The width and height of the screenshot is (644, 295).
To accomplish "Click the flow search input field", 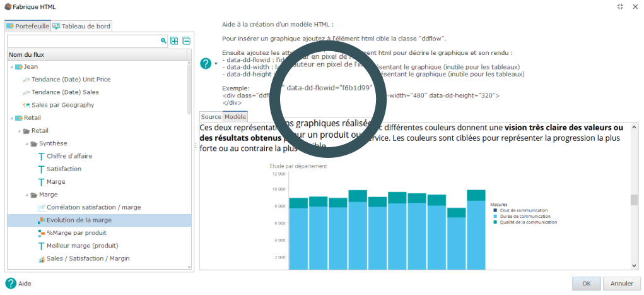I will coord(83,40).
